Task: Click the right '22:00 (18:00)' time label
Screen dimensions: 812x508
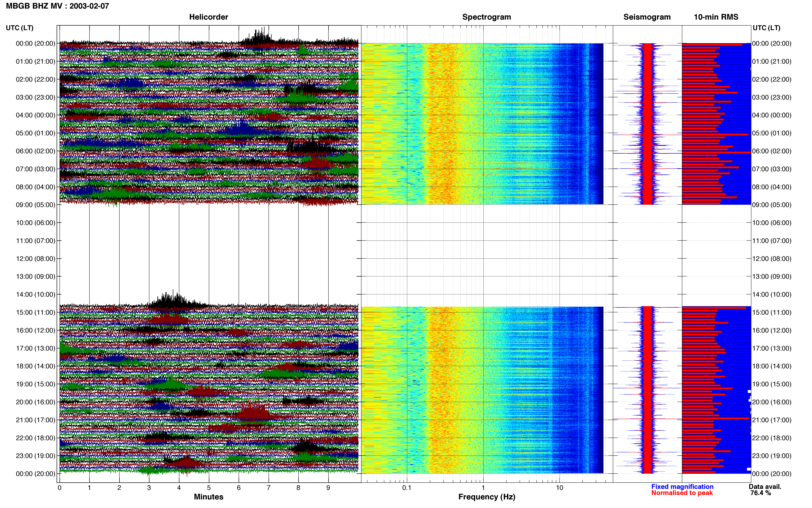Action: tap(772, 438)
